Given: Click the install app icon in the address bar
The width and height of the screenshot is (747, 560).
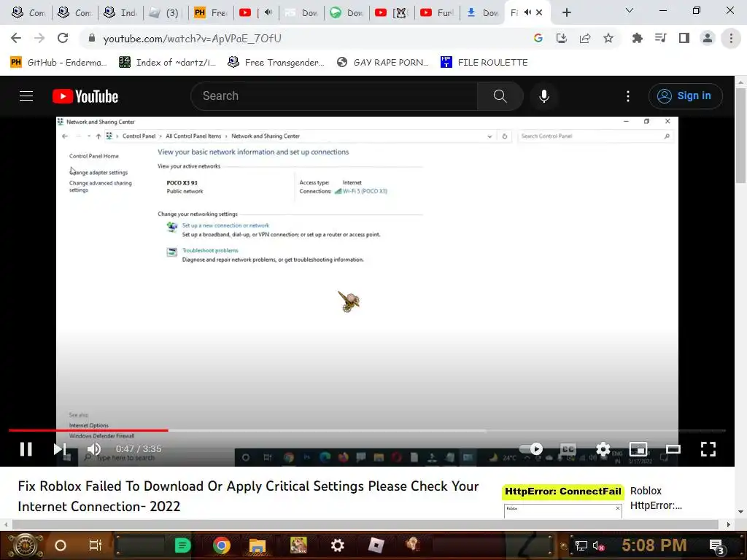Looking at the screenshot, I should (x=562, y=38).
